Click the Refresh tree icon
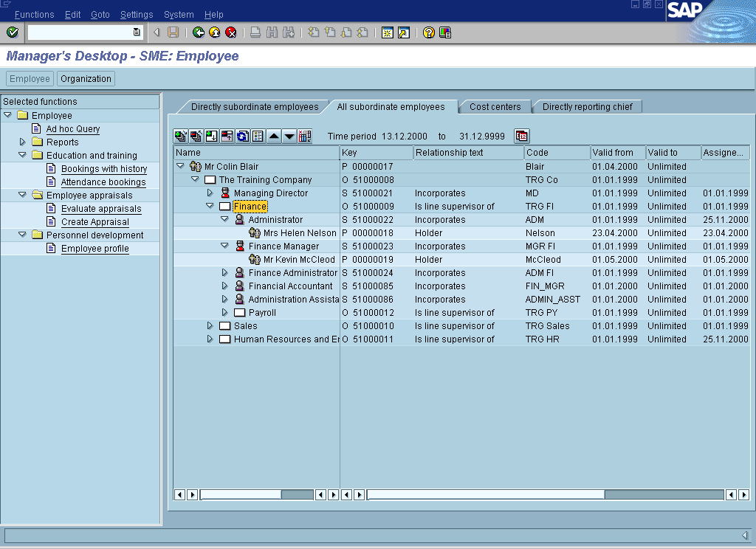Screen dimensions: 756x549 (242, 137)
